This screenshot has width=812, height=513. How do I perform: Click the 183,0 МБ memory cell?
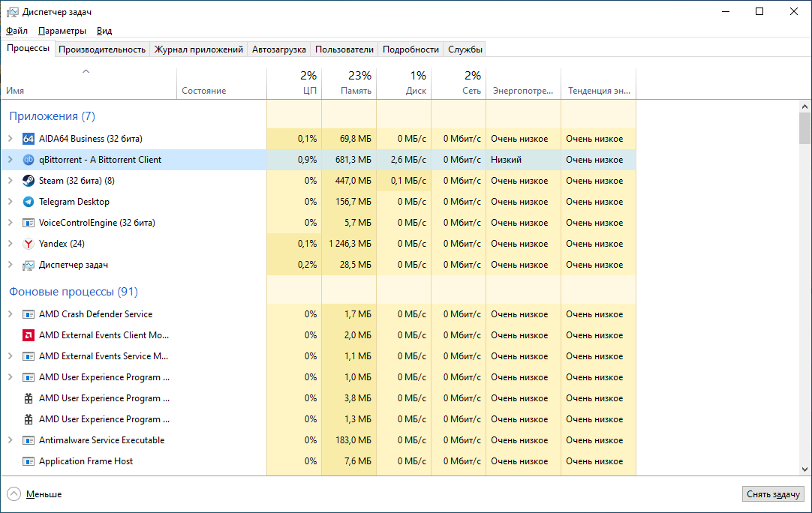click(x=350, y=440)
